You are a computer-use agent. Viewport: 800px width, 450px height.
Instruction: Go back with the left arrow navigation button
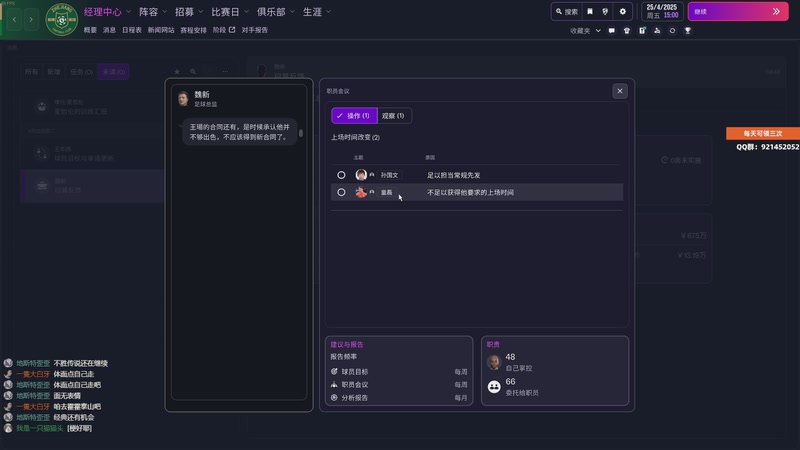tap(14, 19)
